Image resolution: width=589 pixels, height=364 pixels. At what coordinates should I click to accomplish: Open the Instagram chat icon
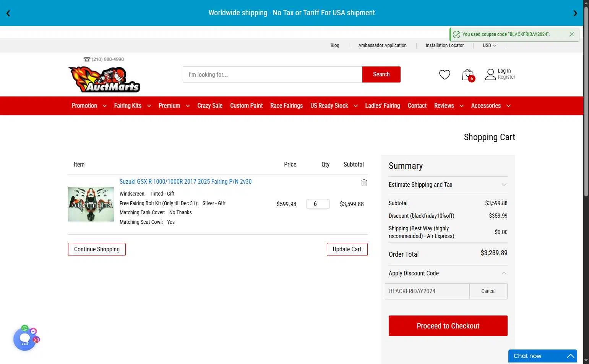[x=36, y=340]
